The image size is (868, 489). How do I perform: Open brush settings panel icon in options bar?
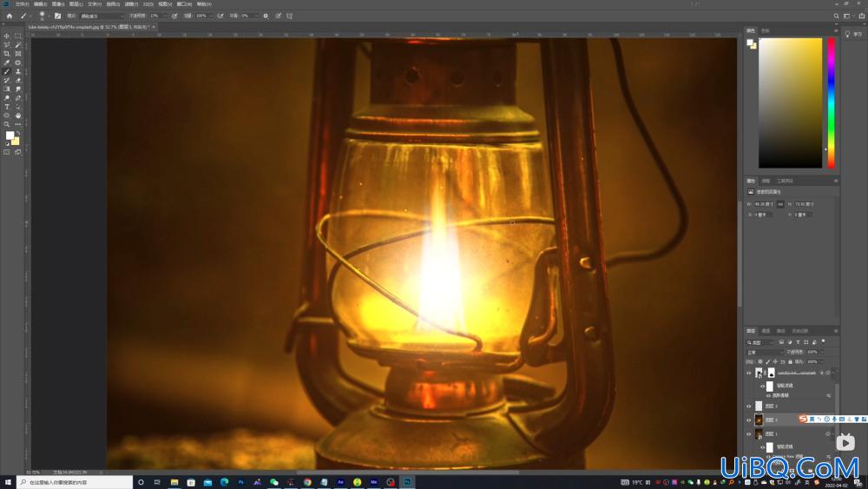(57, 16)
